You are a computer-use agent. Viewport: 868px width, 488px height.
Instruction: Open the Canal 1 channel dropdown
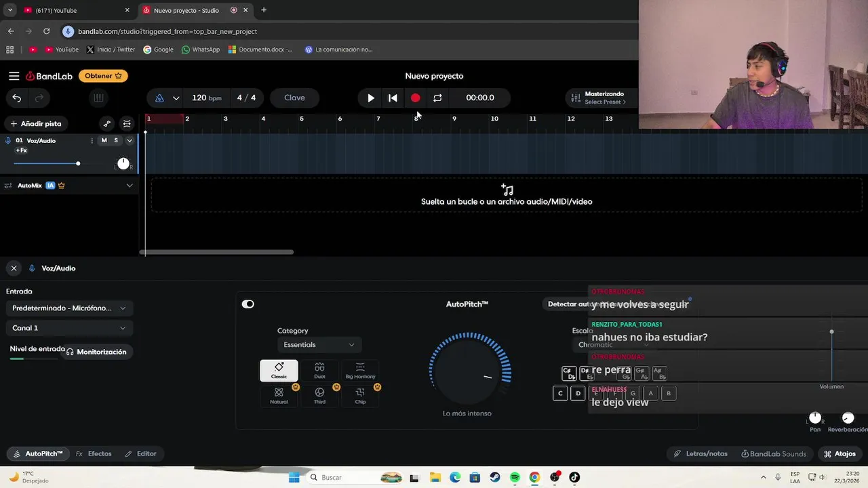click(x=68, y=328)
